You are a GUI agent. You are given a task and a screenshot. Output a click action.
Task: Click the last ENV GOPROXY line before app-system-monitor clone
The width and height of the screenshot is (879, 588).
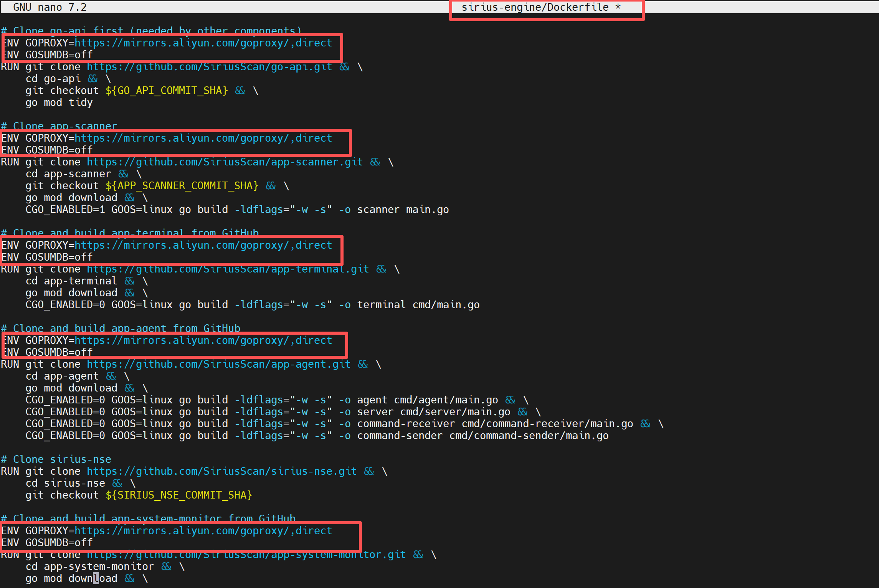pos(167,531)
